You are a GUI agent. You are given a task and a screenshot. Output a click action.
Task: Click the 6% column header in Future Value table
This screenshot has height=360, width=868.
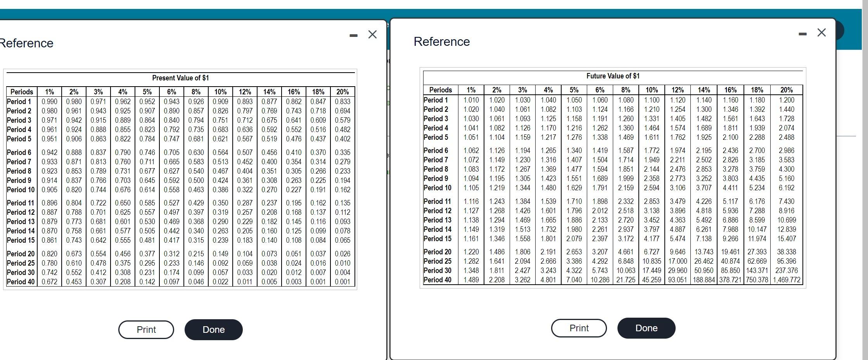[x=600, y=90]
